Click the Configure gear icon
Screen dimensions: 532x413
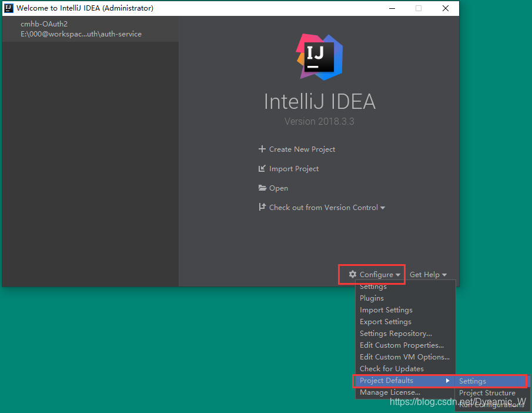pyautogui.click(x=353, y=274)
